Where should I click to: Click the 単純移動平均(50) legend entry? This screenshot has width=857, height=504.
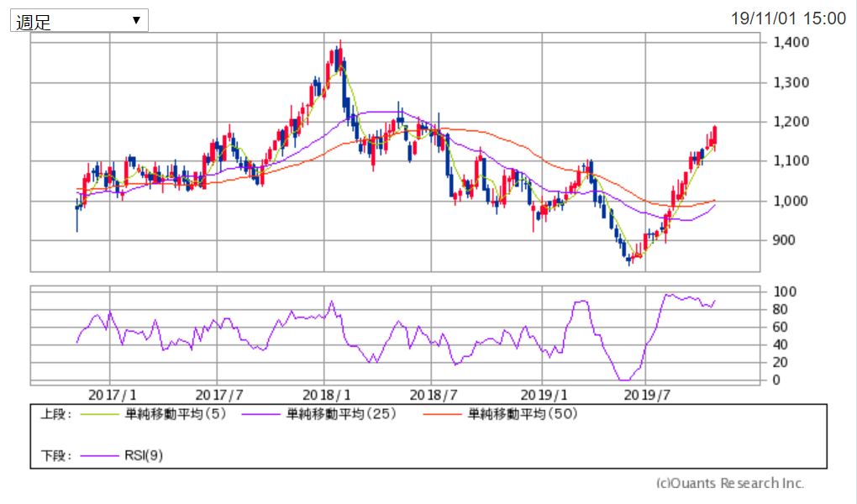click(x=523, y=414)
